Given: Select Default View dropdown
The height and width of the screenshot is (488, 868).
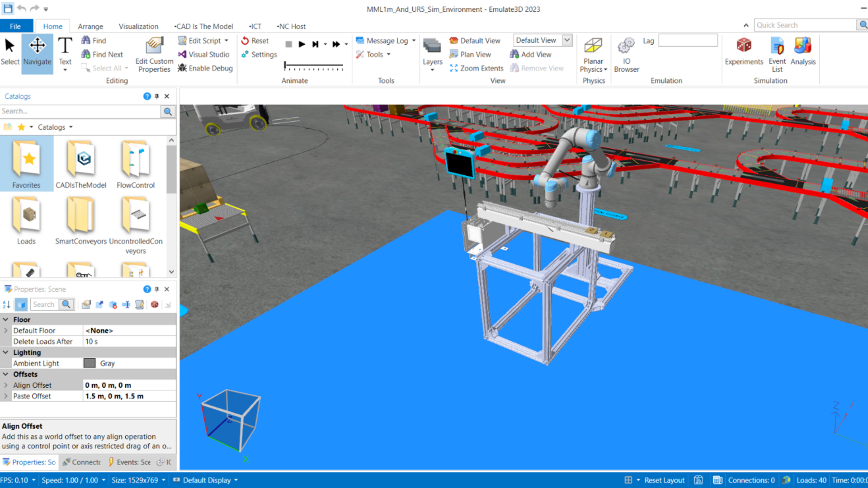Looking at the screenshot, I should pyautogui.click(x=566, y=40).
